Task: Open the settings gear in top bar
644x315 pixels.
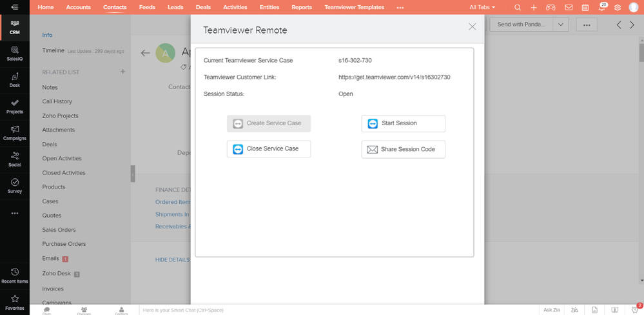Action: (x=618, y=7)
